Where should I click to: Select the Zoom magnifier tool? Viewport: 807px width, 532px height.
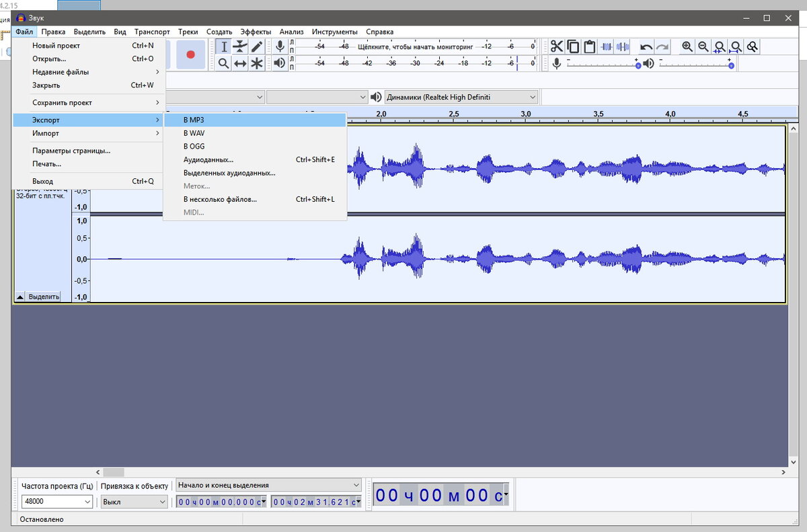tap(224, 63)
